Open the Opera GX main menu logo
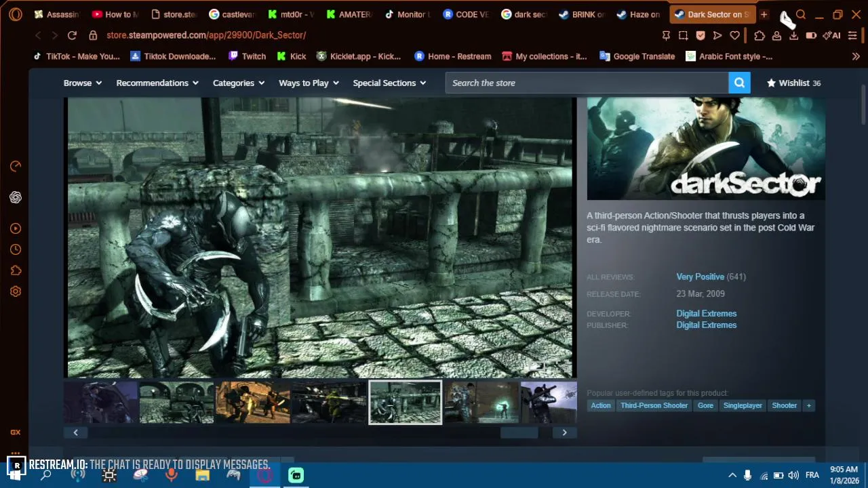Screen dimensions: 868x488 16,14
